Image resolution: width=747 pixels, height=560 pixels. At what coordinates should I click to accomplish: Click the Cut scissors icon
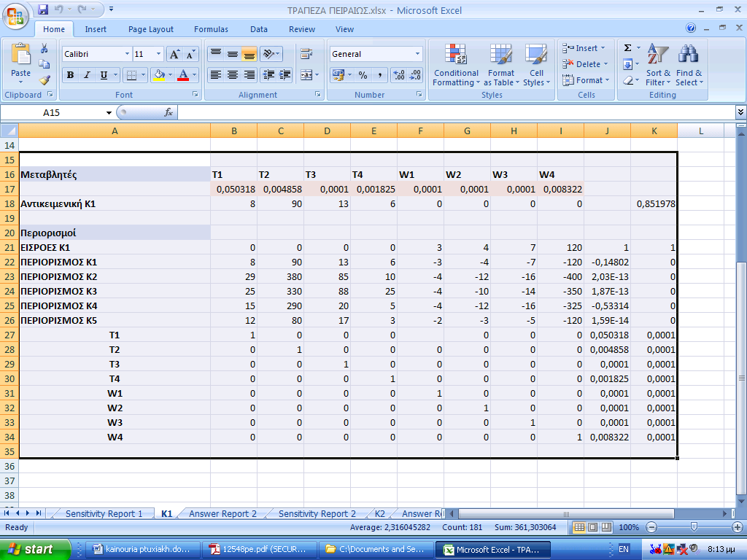coord(44,49)
